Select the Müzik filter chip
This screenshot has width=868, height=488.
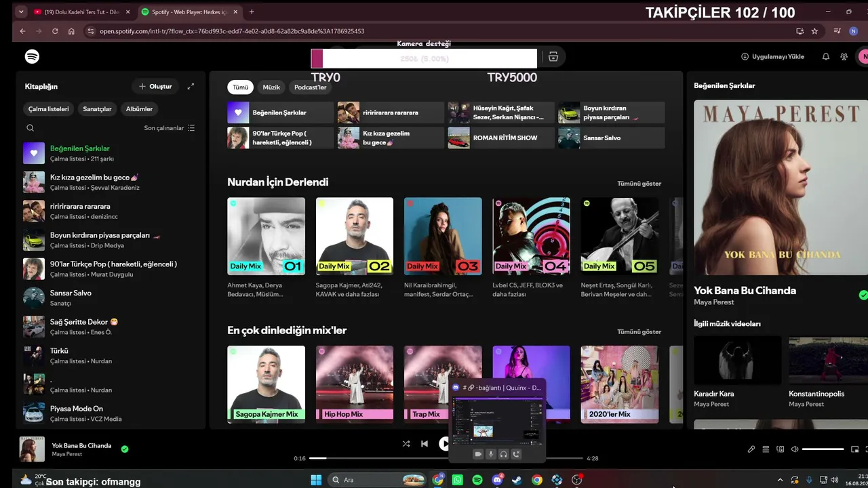[271, 87]
